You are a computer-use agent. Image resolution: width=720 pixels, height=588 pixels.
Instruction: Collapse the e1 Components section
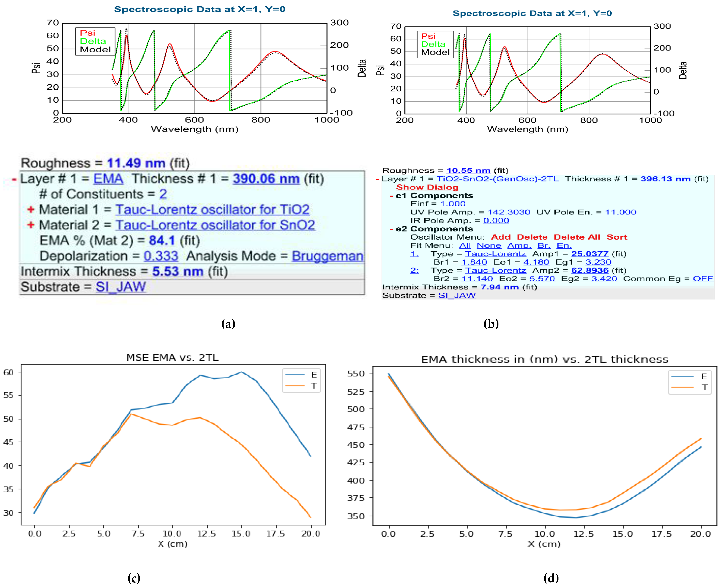(391, 196)
